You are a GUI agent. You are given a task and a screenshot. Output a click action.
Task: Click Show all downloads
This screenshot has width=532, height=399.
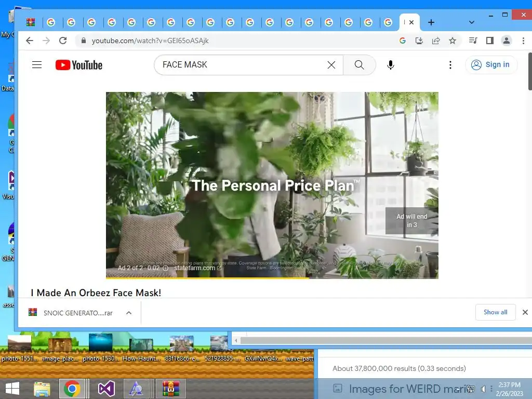click(x=495, y=312)
